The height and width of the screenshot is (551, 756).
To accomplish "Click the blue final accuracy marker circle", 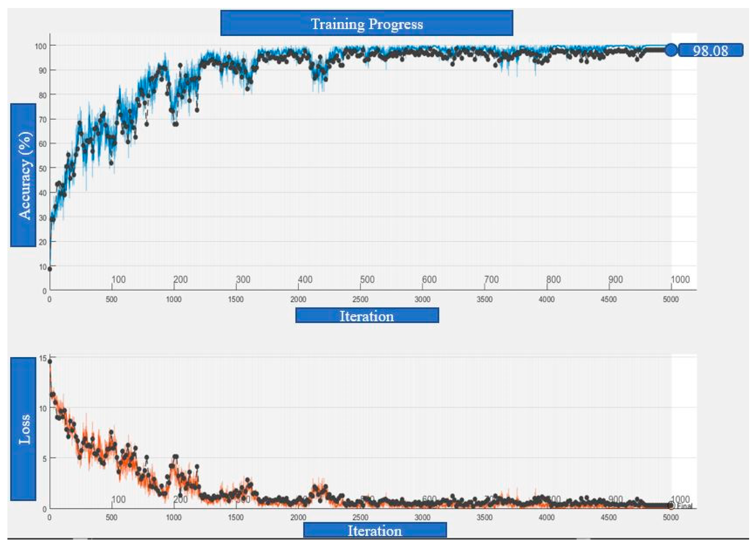I will click(671, 50).
